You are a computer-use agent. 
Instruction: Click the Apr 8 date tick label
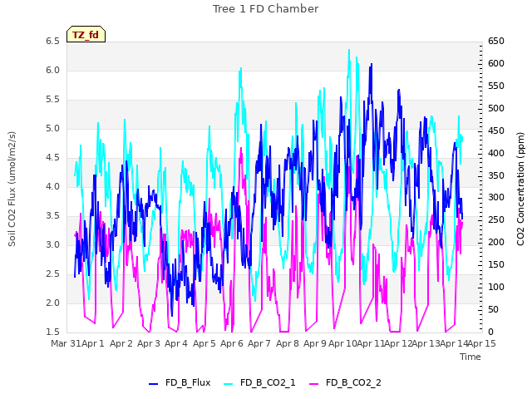tap(287, 343)
